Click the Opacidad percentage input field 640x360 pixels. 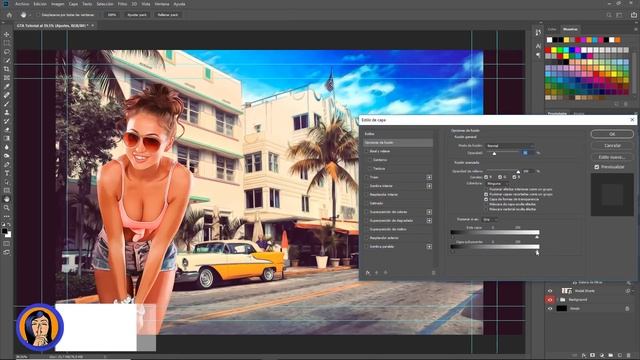[x=528, y=153]
